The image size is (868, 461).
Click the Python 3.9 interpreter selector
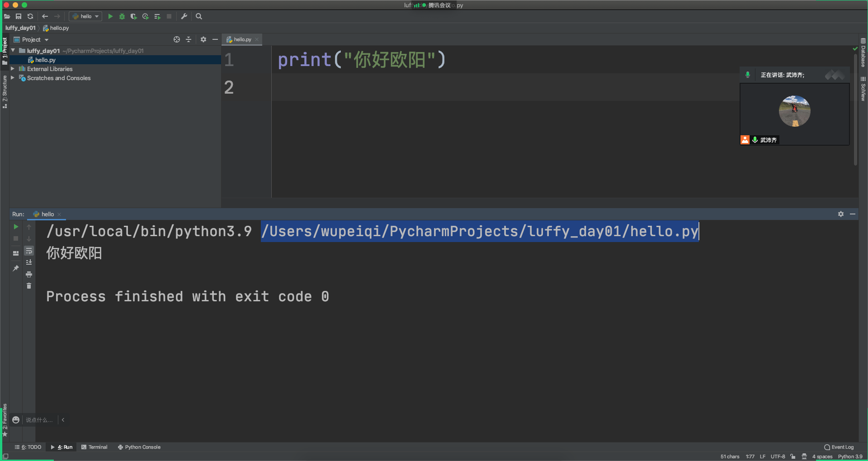click(850, 456)
